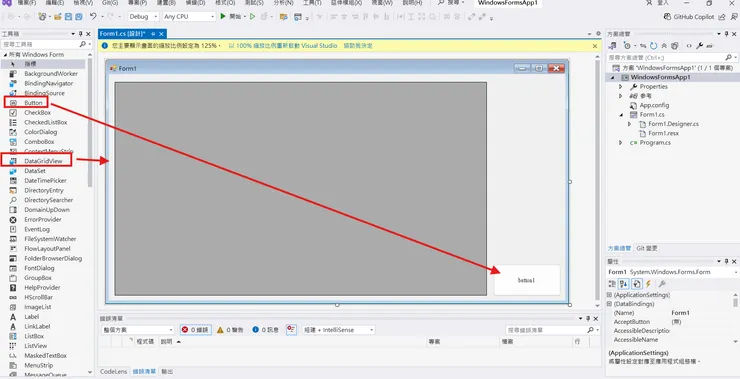
Task: Click the Undo toolbar icon
Action: coord(93,17)
